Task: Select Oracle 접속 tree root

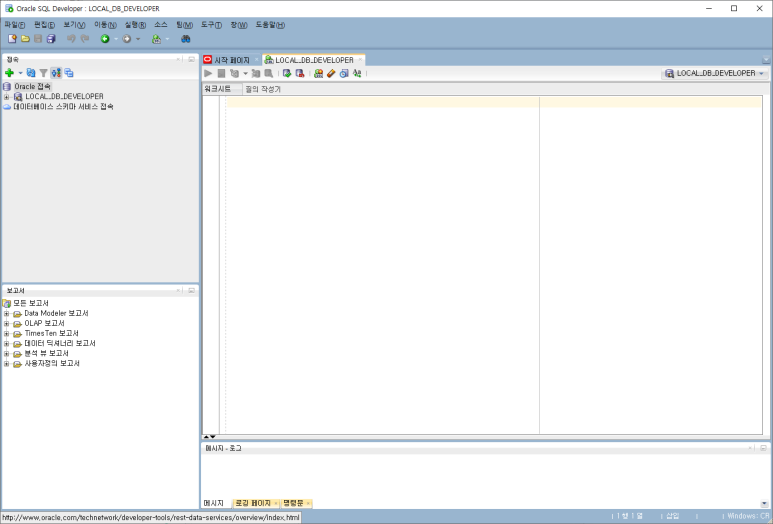Action: [x=32, y=86]
